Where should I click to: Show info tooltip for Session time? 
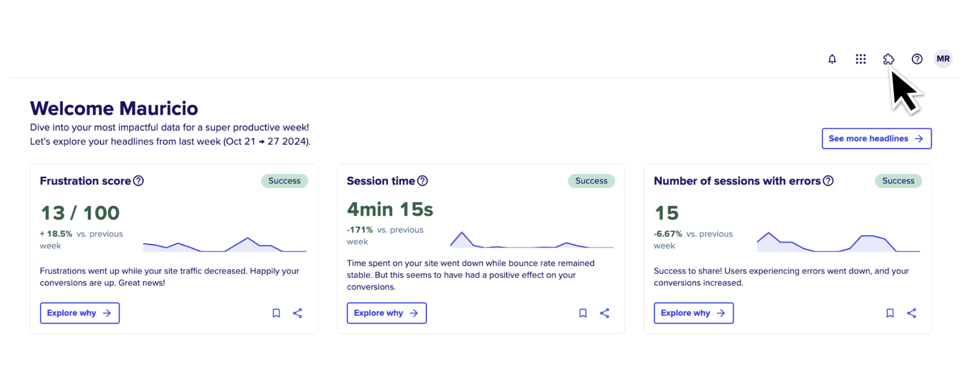pyautogui.click(x=423, y=181)
